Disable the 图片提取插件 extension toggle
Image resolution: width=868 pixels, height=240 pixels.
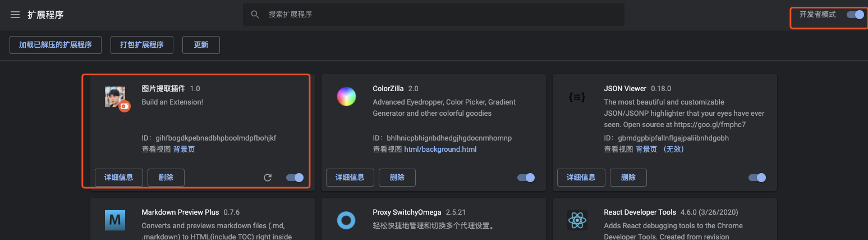pos(295,178)
